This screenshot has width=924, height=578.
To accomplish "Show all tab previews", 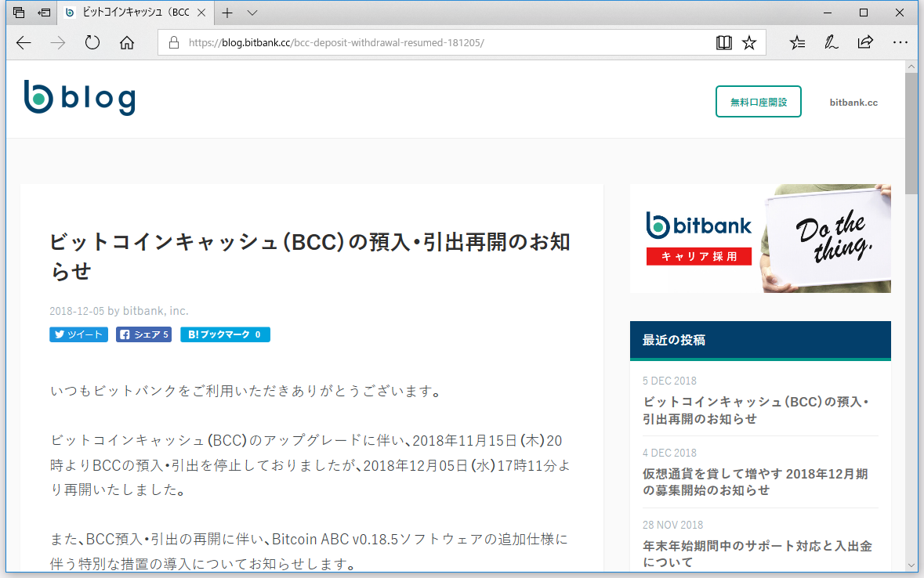I will 18,13.
